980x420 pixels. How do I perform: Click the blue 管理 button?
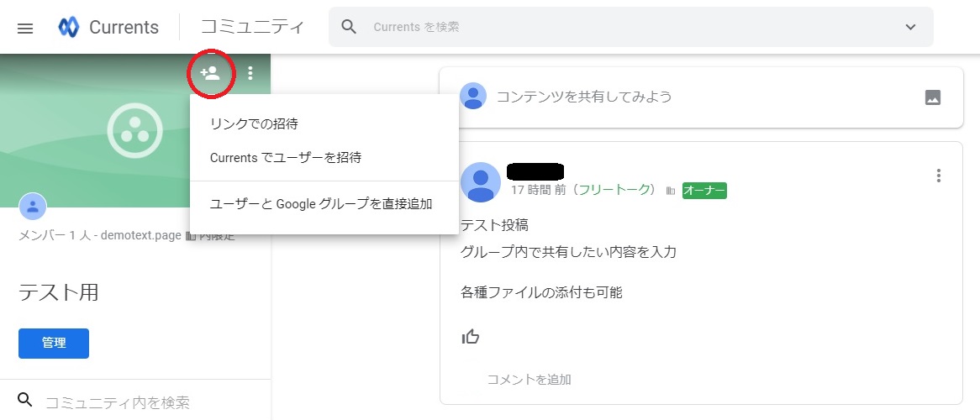pyautogui.click(x=54, y=343)
